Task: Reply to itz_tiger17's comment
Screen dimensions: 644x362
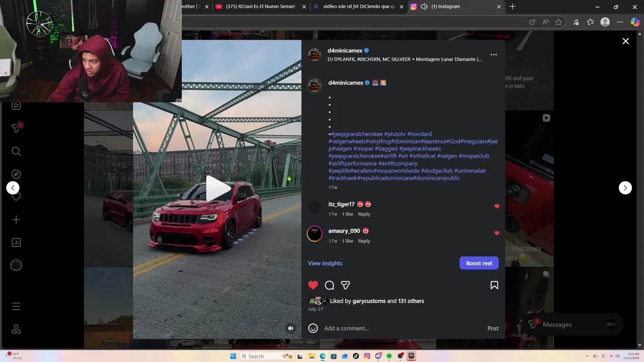Action: [x=364, y=214]
